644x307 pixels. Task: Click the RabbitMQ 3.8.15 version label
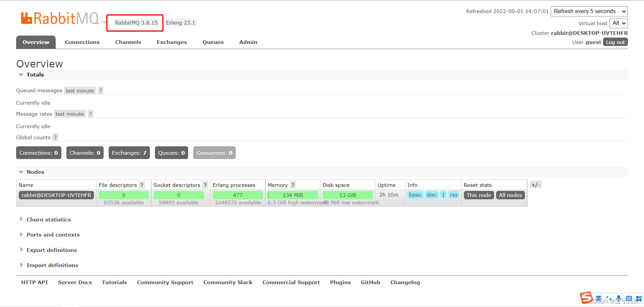coord(136,23)
